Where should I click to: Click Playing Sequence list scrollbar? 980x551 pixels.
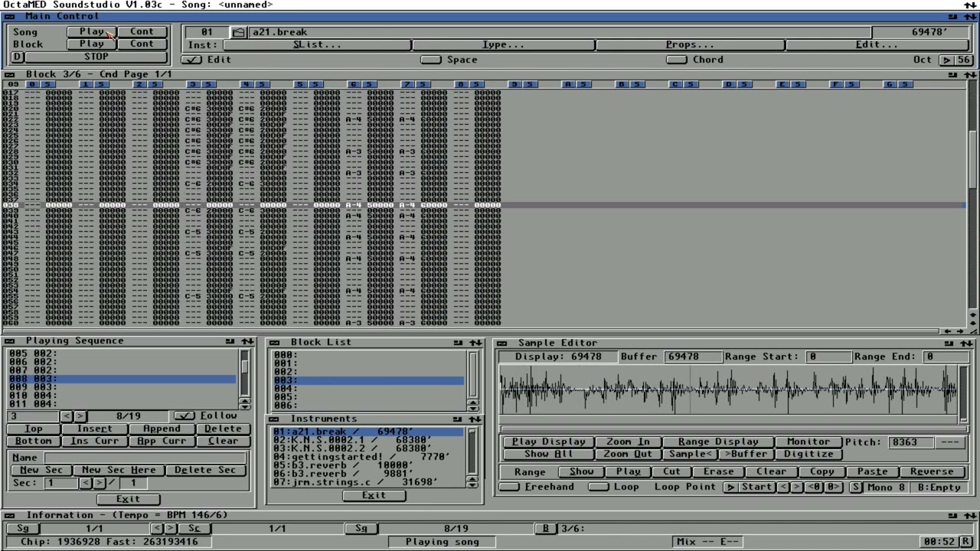coord(245,373)
